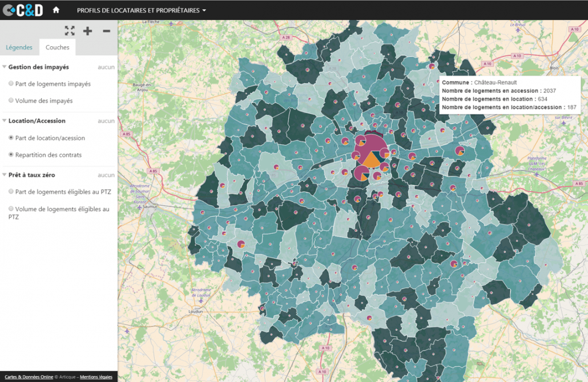Screen dimensions: 588x382
Task: Click the A28 motorway shield
Action: pos(286,38)
